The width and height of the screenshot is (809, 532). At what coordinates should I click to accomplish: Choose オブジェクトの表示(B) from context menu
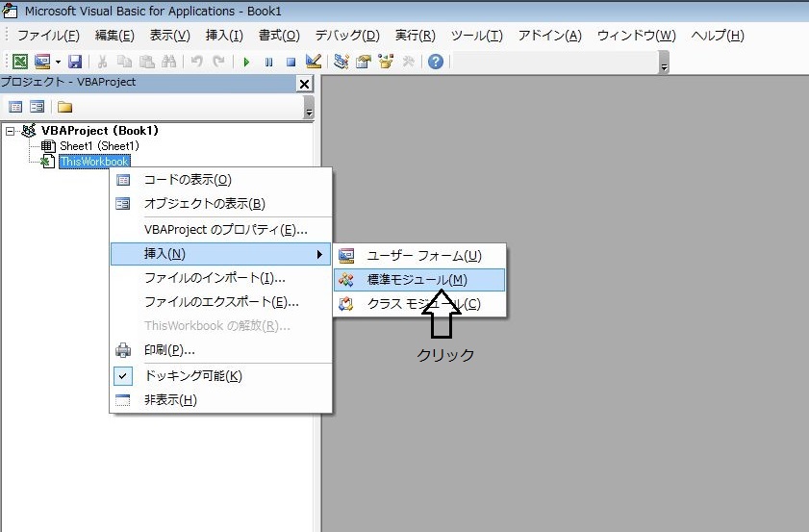[221, 204]
